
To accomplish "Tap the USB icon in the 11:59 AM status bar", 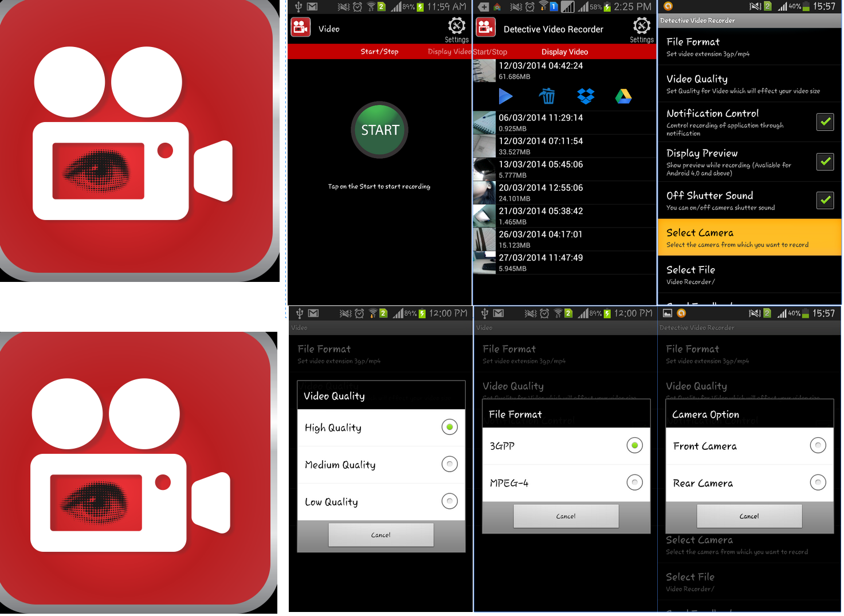I will tap(299, 7).
